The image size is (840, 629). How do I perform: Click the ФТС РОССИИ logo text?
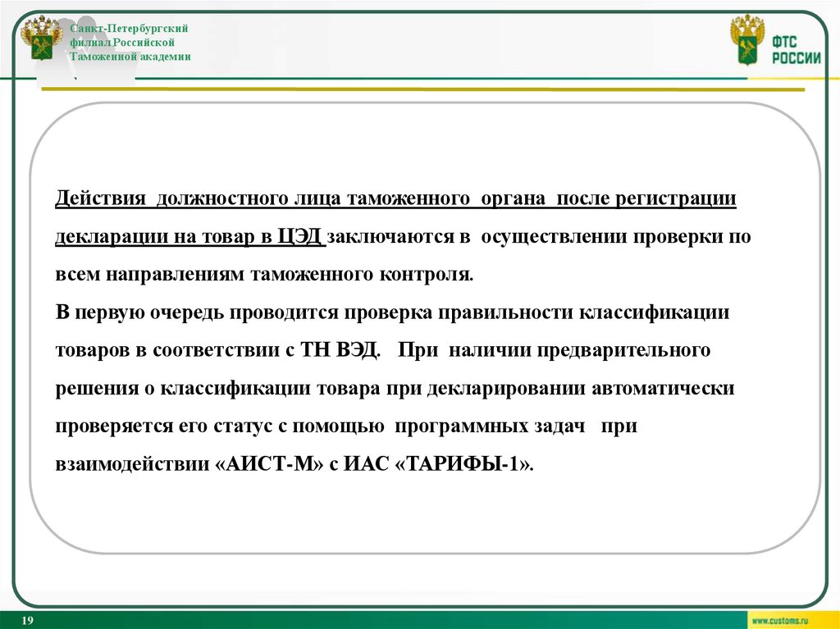tap(796, 50)
